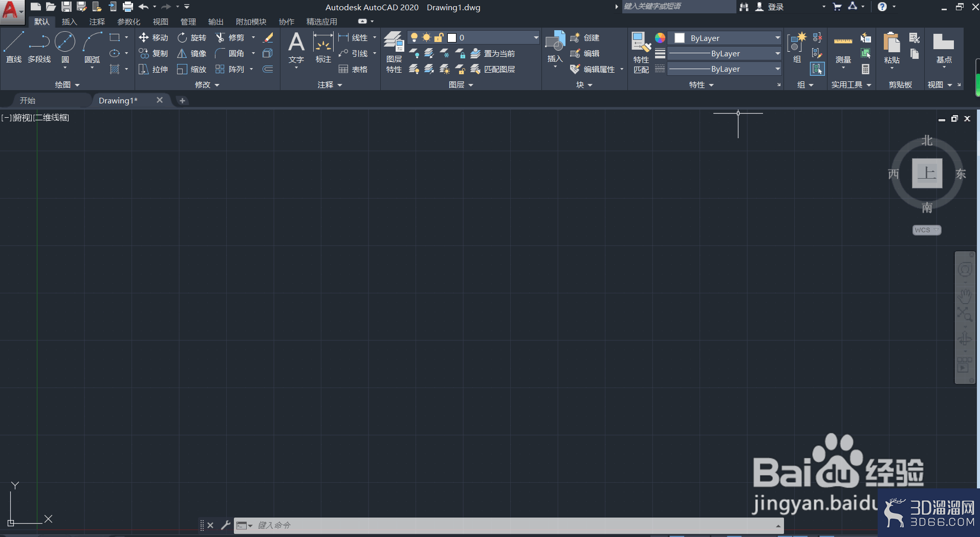980x537 pixels.
Task: Switch to the 开始 file tab
Action: 28,100
